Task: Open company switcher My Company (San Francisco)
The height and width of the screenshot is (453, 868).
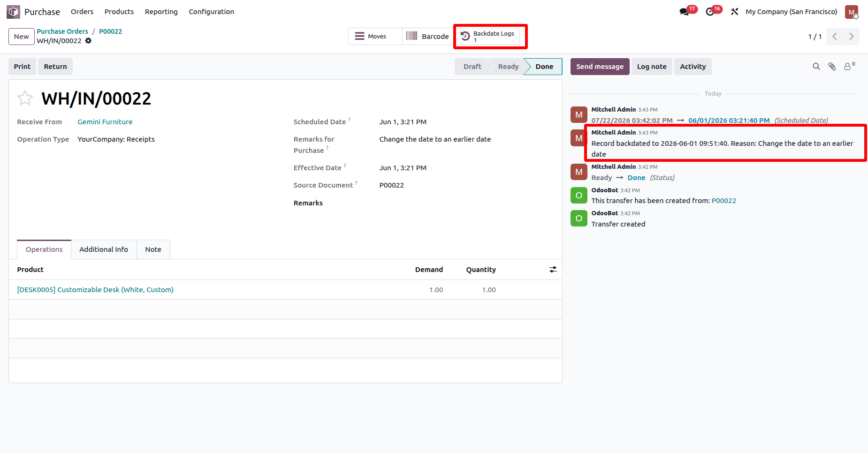Action: [791, 12]
